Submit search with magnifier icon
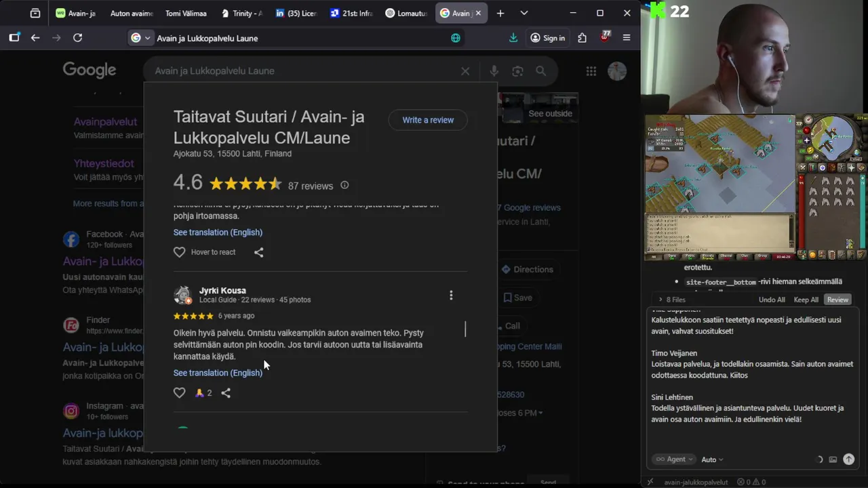The image size is (868, 488). tap(540, 71)
